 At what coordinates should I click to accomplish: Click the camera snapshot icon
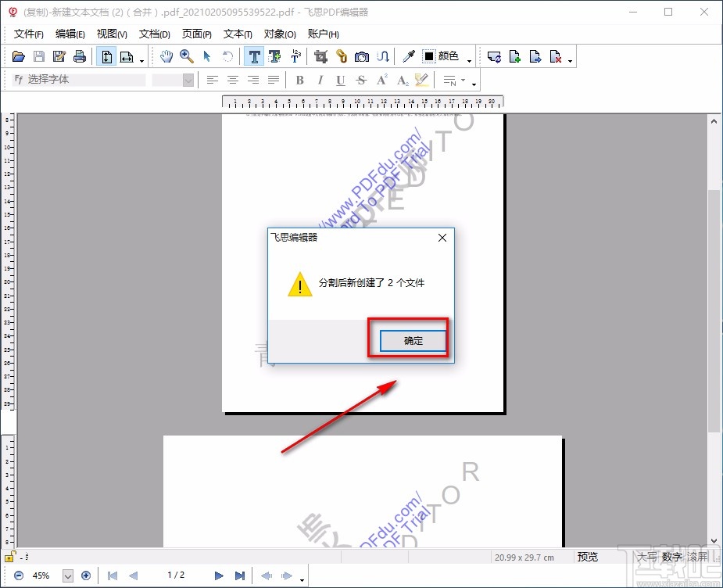click(x=362, y=57)
